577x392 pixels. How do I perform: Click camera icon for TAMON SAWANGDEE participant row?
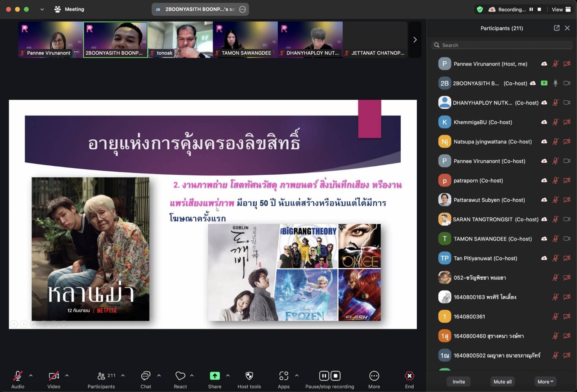tap(567, 239)
